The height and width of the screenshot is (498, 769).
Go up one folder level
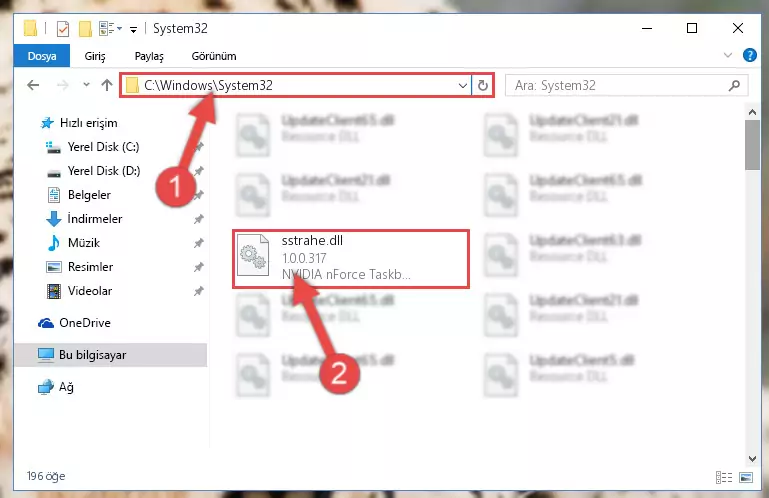pos(106,85)
